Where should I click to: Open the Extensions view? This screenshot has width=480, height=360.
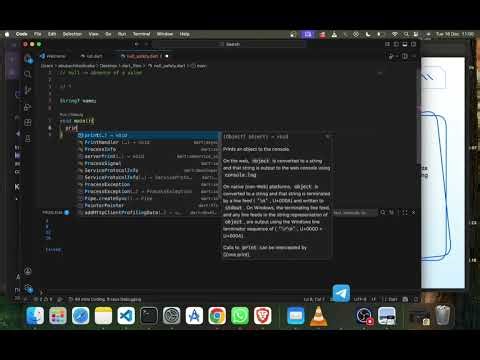[28, 122]
